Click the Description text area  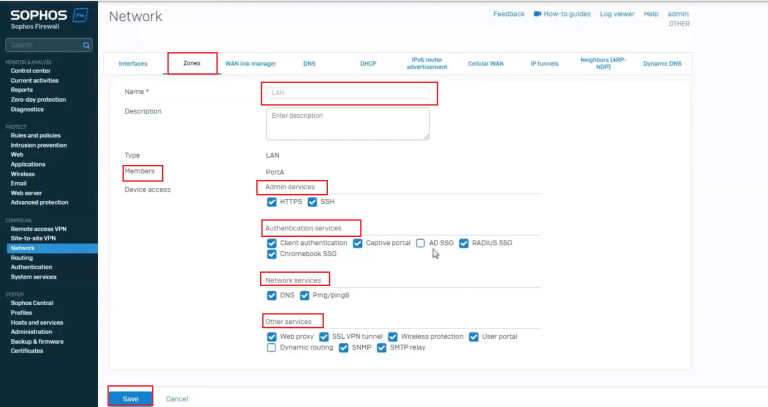click(x=348, y=124)
